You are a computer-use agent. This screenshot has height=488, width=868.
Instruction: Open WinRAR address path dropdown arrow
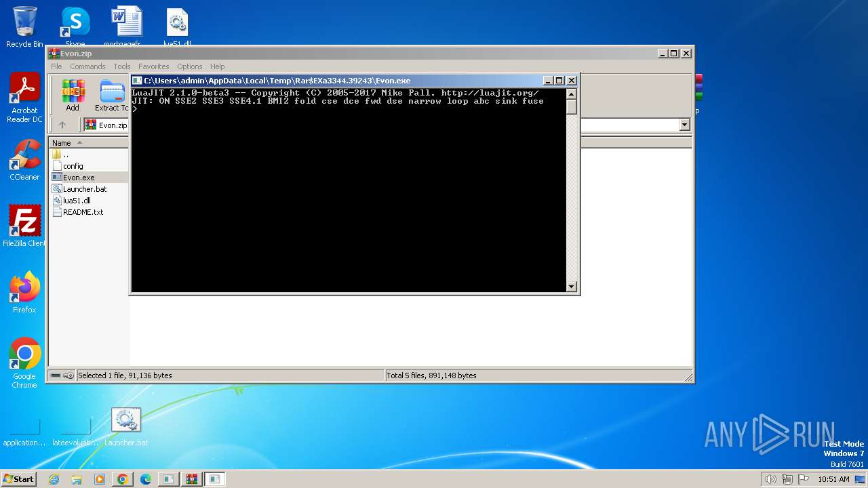[684, 125]
